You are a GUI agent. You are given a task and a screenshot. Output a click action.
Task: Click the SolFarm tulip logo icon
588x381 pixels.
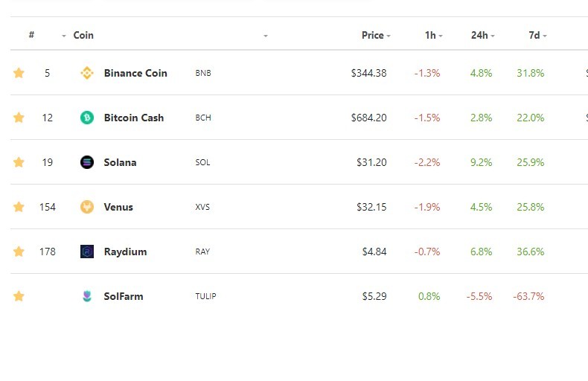87,296
